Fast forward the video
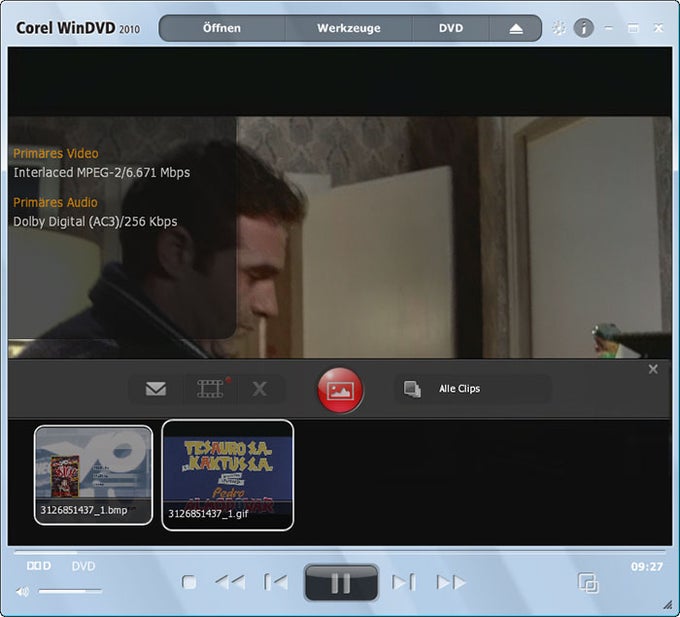Viewport: 680px width, 617px height. point(451,582)
